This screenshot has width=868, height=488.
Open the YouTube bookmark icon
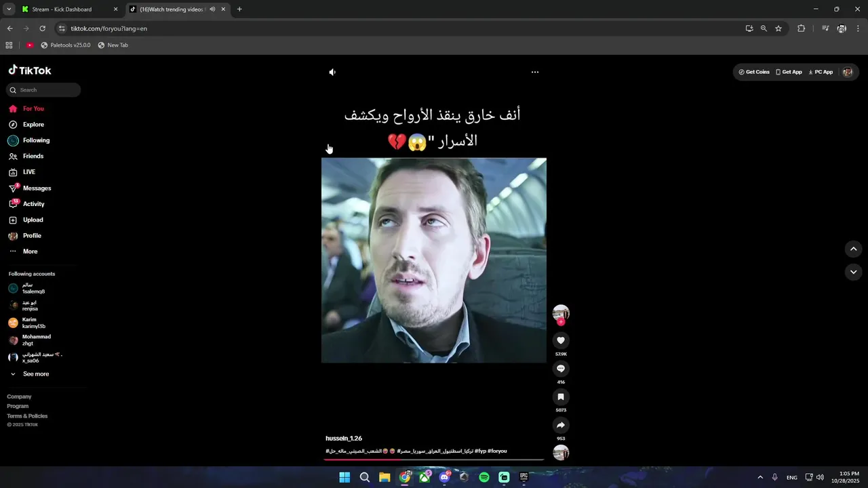pos(30,45)
